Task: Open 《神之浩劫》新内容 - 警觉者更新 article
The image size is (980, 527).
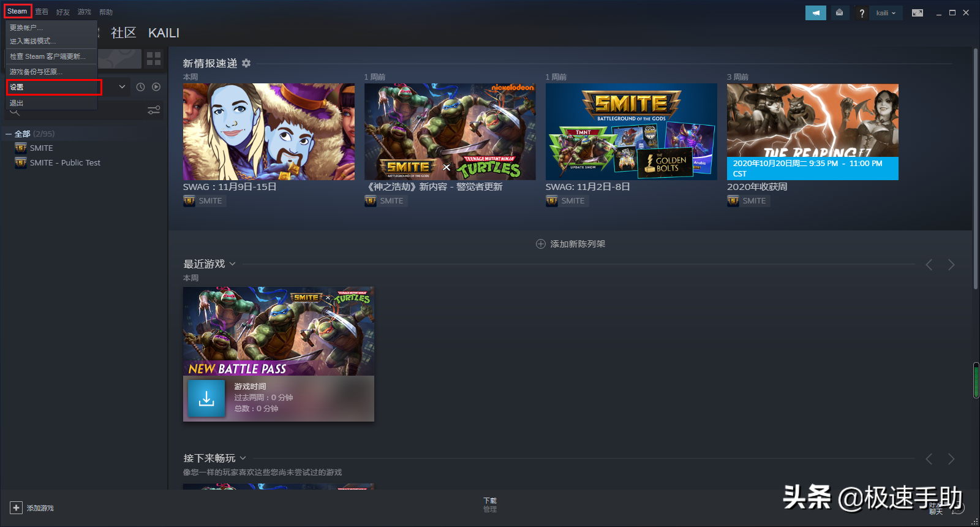Action: coord(434,187)
